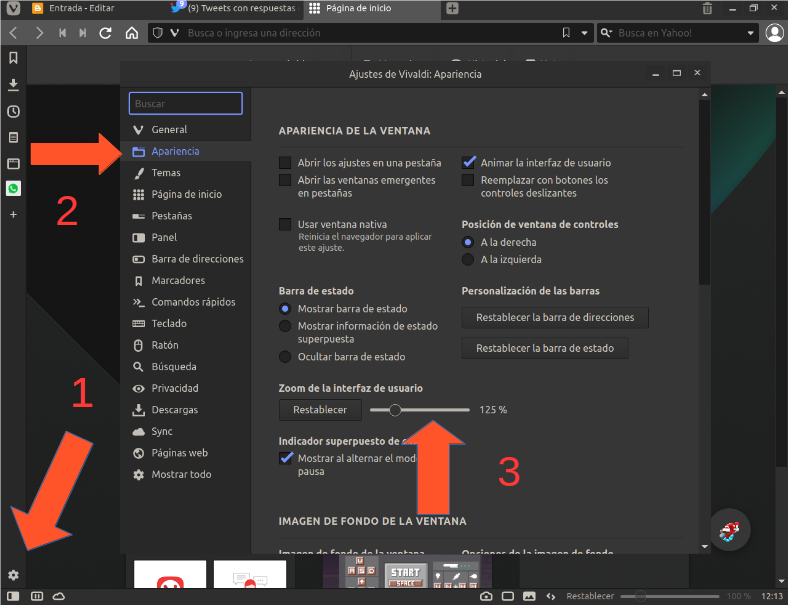Reload the current page
Screen dimensions: 788x605
click(x=105, y=33)
